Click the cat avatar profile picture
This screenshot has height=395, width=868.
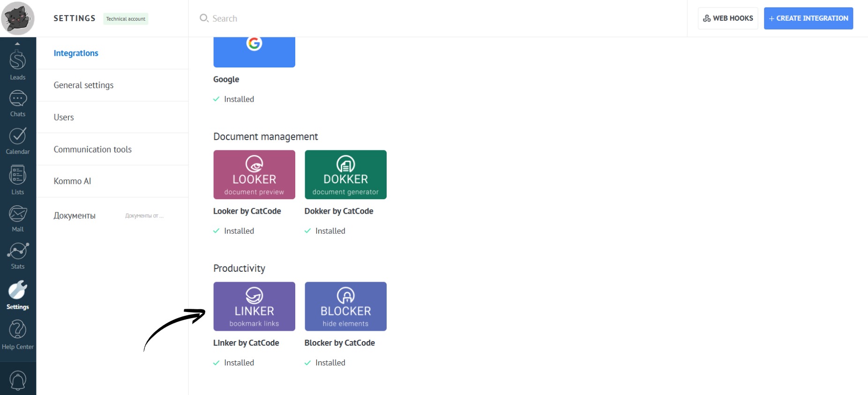click(18, 18)
